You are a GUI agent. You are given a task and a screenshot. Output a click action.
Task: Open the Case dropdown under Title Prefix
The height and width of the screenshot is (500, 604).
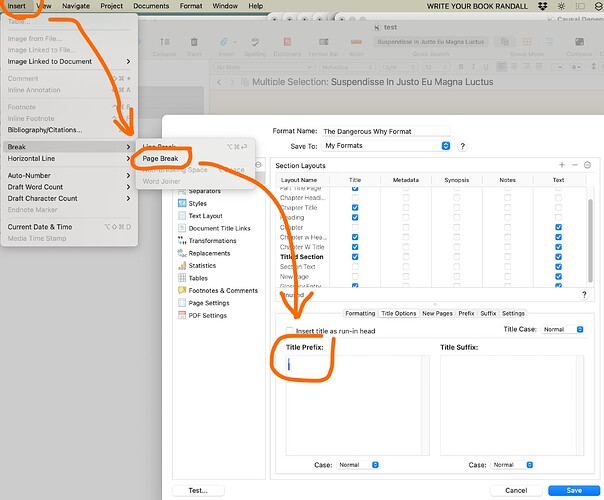tap(358, 465)
